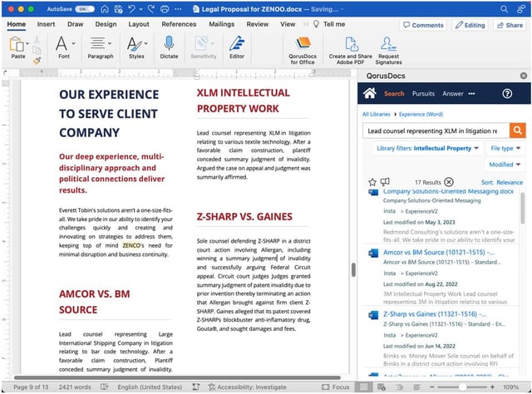Select the Design ribbon tab

106,24
